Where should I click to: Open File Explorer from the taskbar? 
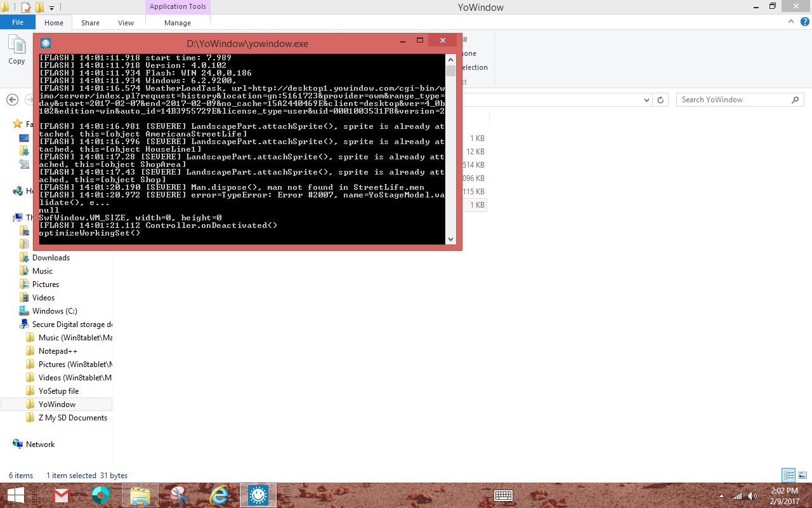coord(140,495)
